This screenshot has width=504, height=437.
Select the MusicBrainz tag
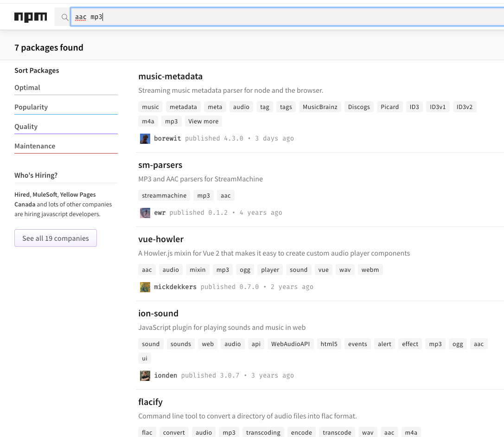[320, 107]
